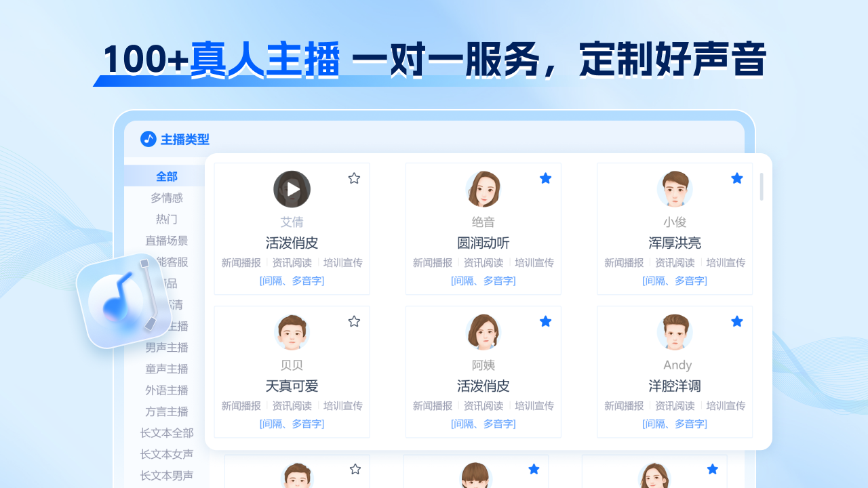Select the 全部 category

coord(165,176)
